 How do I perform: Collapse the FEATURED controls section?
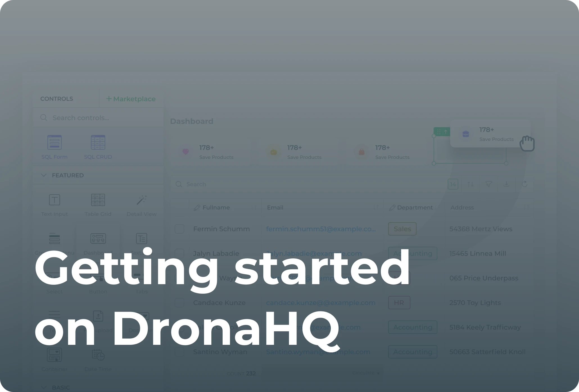click(42, 175)
